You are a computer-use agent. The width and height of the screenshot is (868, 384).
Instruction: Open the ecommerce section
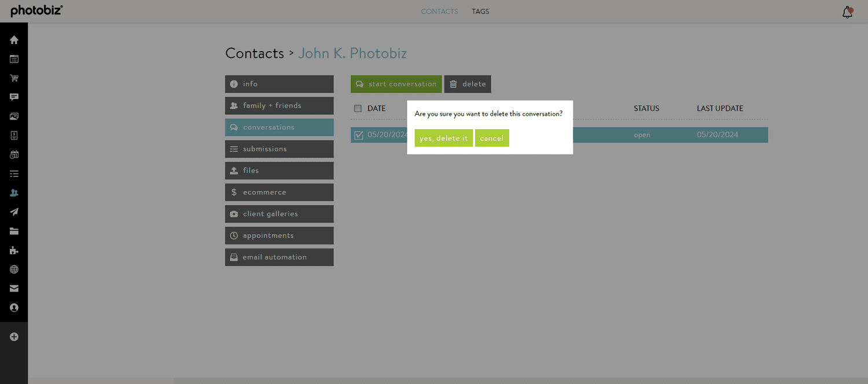279,192
